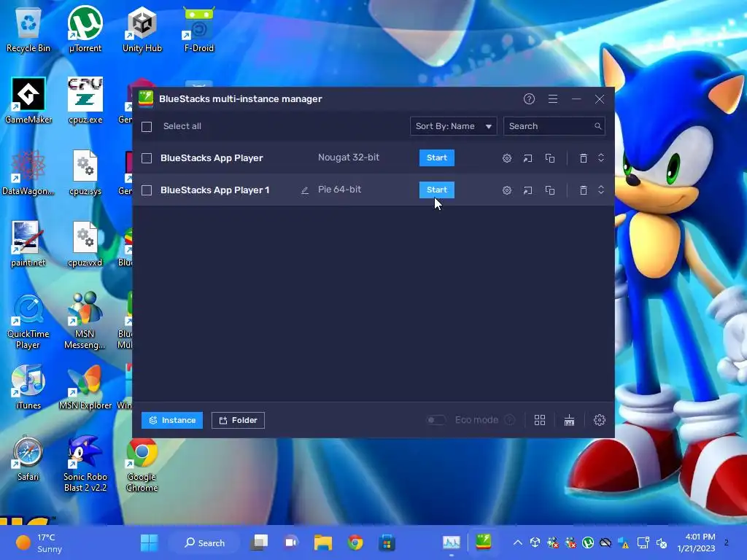The height and width of the screenshot is (560, 747).
Task: Click the taskbar Search box
Action: click(205, 542)
